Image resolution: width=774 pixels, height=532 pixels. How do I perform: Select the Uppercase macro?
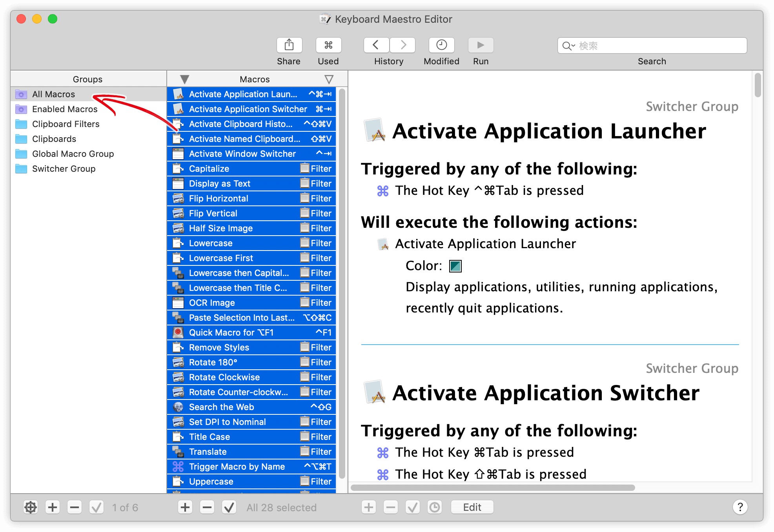point(251,481)
